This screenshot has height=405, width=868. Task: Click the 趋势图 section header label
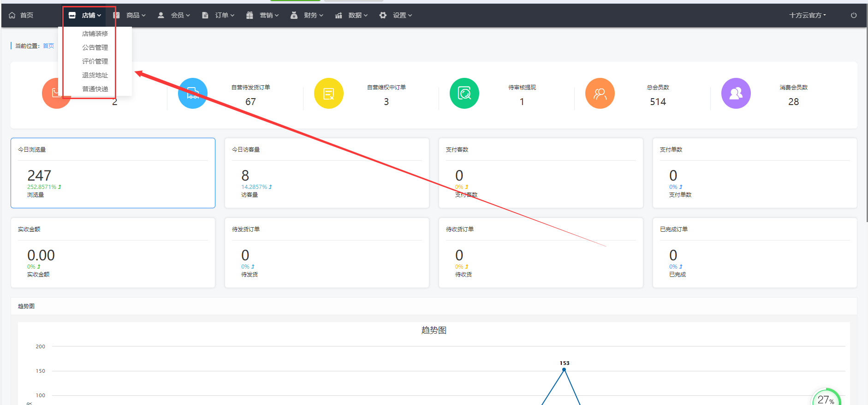coord(26,306)
